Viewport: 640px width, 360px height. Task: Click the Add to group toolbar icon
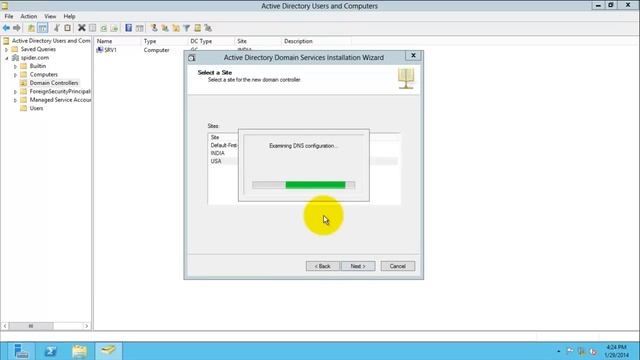coord(208,28)
